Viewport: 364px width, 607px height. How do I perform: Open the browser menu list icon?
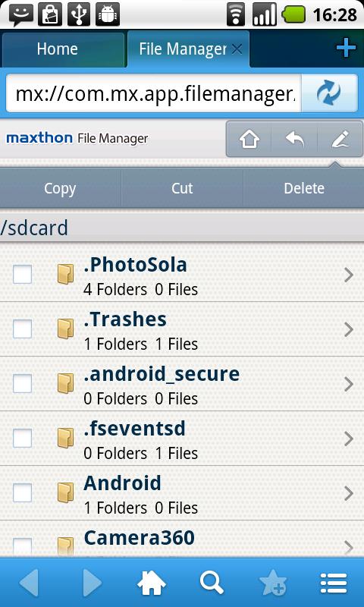pos(334,583)
